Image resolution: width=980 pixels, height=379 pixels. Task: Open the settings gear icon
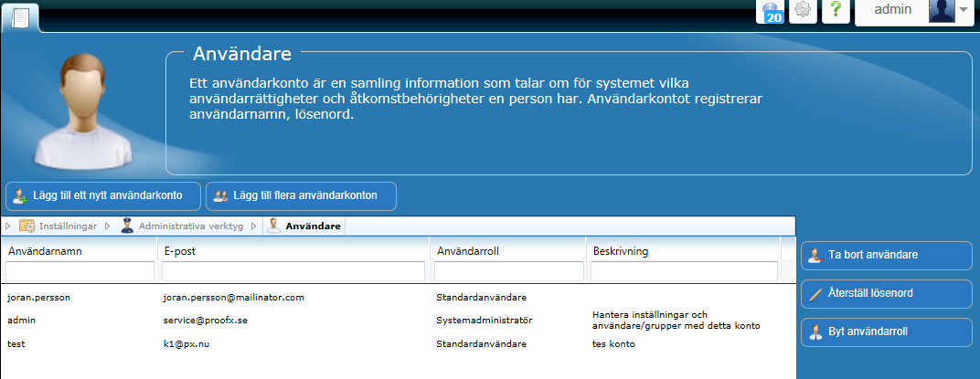click(803, 12)
